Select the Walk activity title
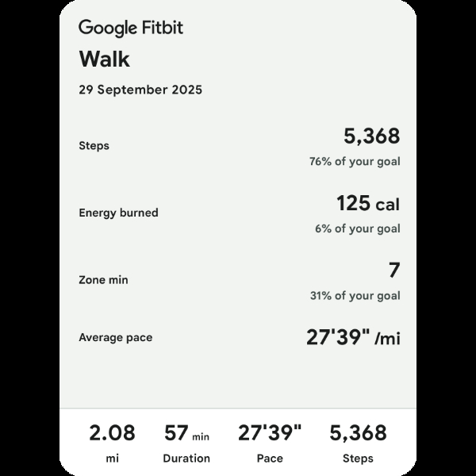Image resolution: width=476 pixels, height=476 pixels. coord(104,59)
